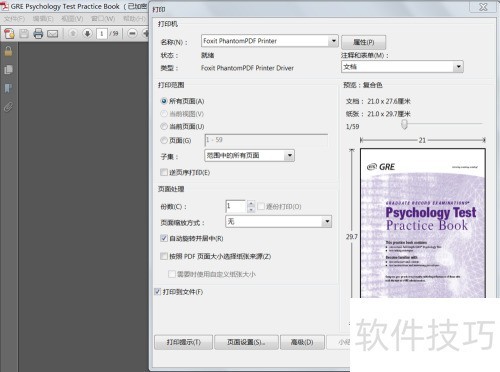The height and width of the screenshot is (372, 500).
Task: Click the 预览: 复合色 label
Action: [x=363, y=85]
